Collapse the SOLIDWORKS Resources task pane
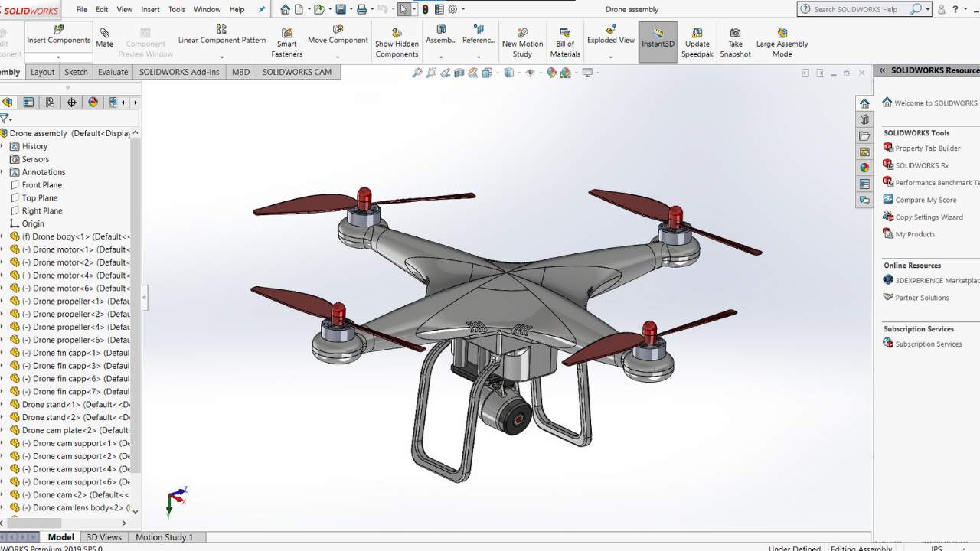 point(882,70)
